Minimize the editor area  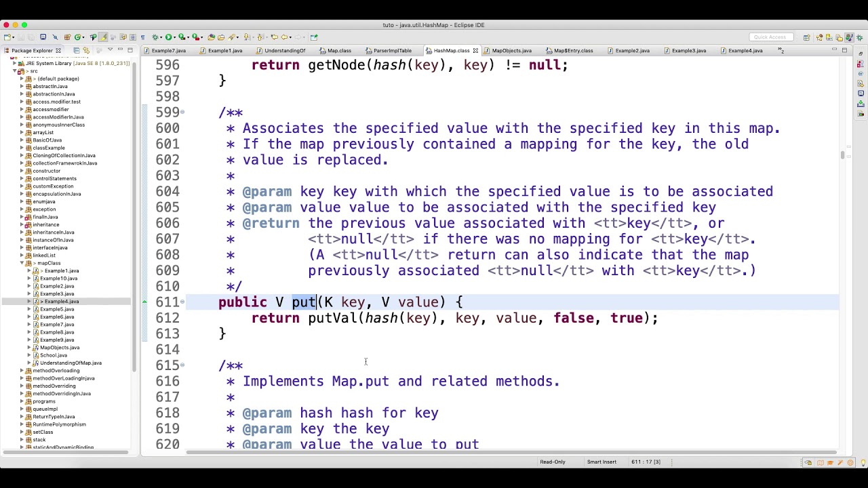pyautogui.click(x=834, y=49)
